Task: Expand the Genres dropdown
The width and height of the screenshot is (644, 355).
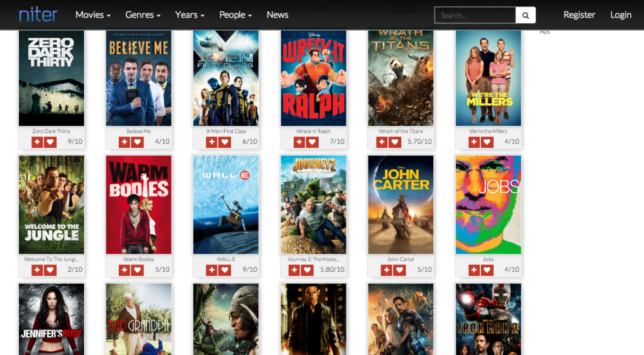Action: tap(143, 15)
